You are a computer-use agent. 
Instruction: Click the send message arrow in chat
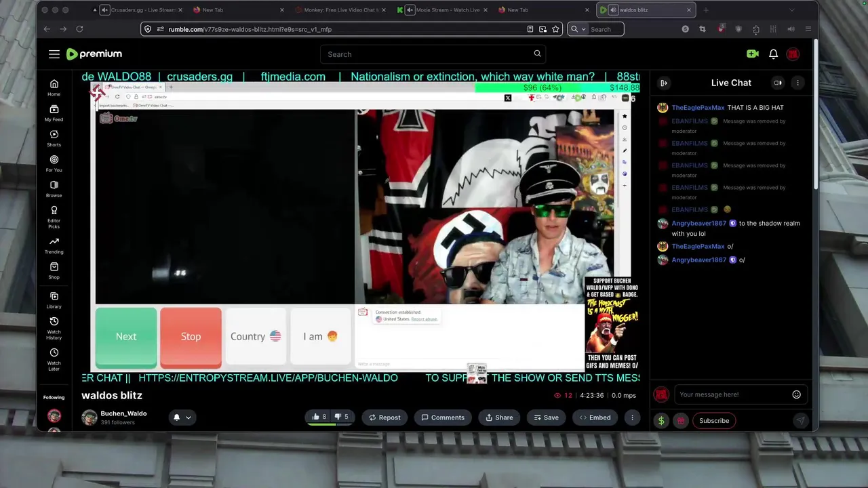tap(801, 421)
